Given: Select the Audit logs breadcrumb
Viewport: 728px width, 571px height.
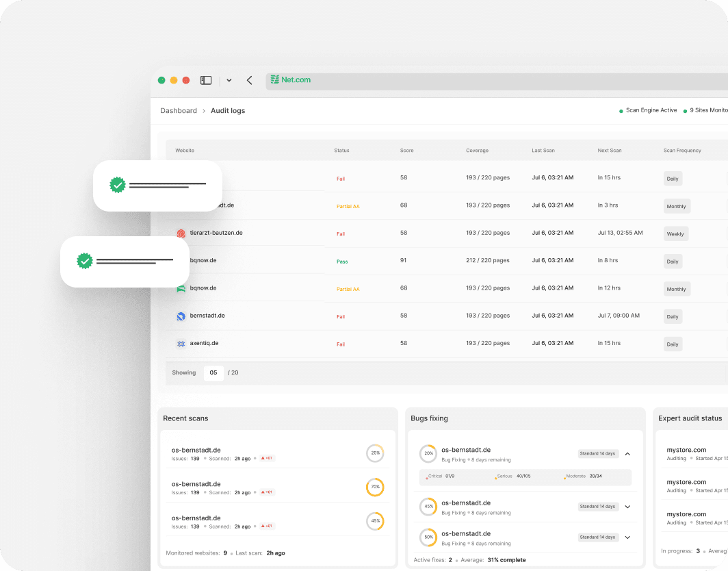Looking at the screenshot, I should click(x=227, y=111).
